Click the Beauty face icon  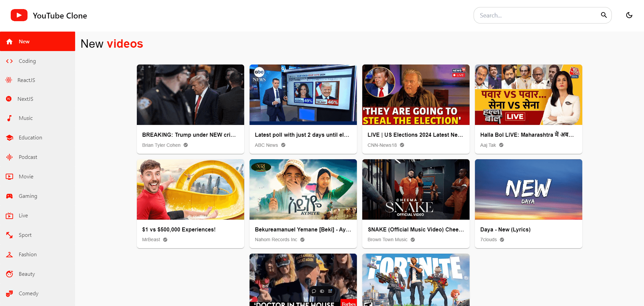point(9,274)
